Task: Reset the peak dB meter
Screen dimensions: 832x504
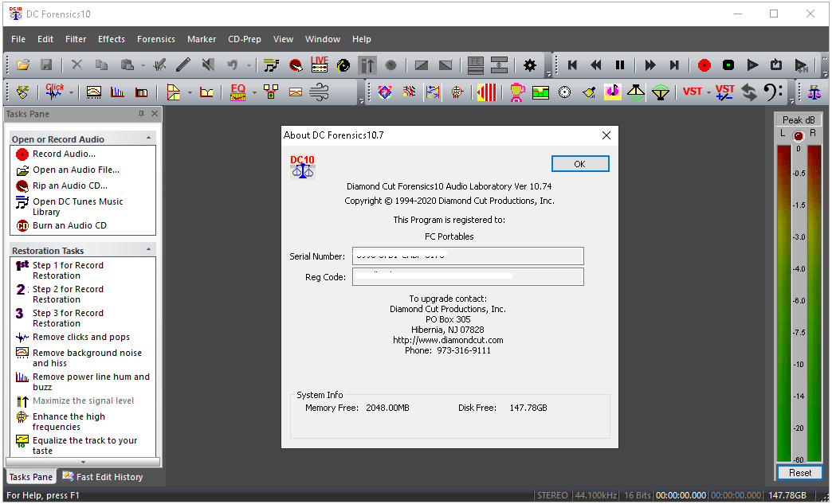Action: click(799, 473)
